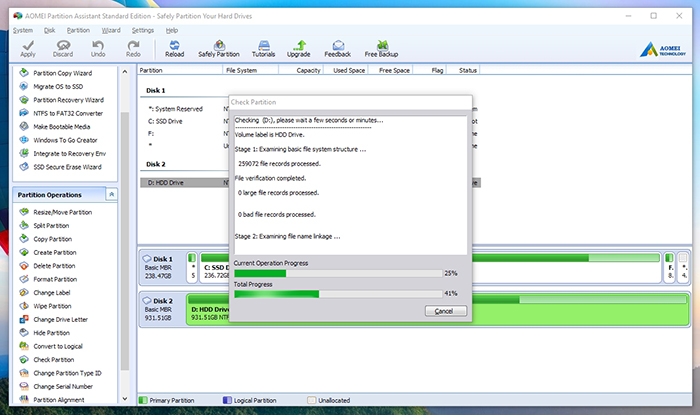
Task: Open the Settings menu
Action: coord(143,30)
